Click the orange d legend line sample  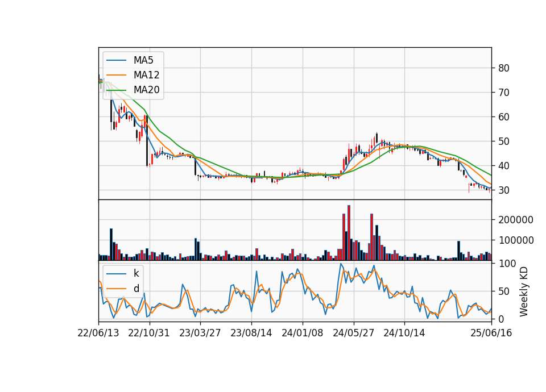tap(116, 289)
